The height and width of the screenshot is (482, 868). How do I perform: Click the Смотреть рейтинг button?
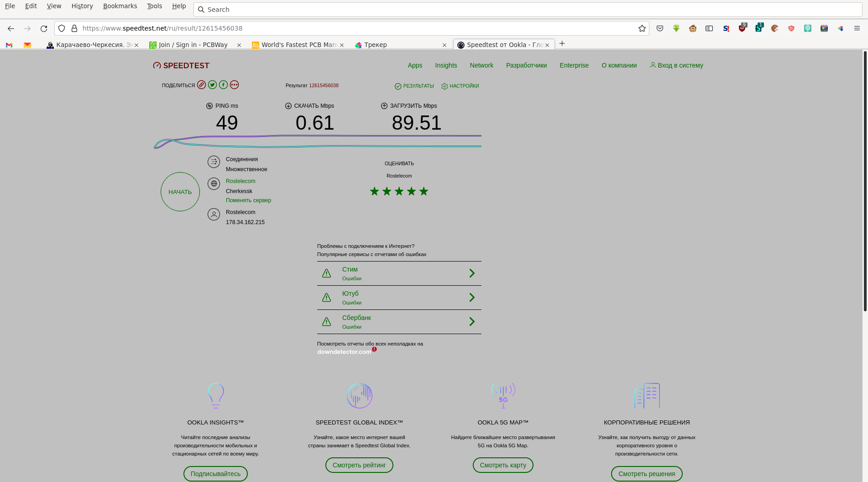click(x=359, y=465)
